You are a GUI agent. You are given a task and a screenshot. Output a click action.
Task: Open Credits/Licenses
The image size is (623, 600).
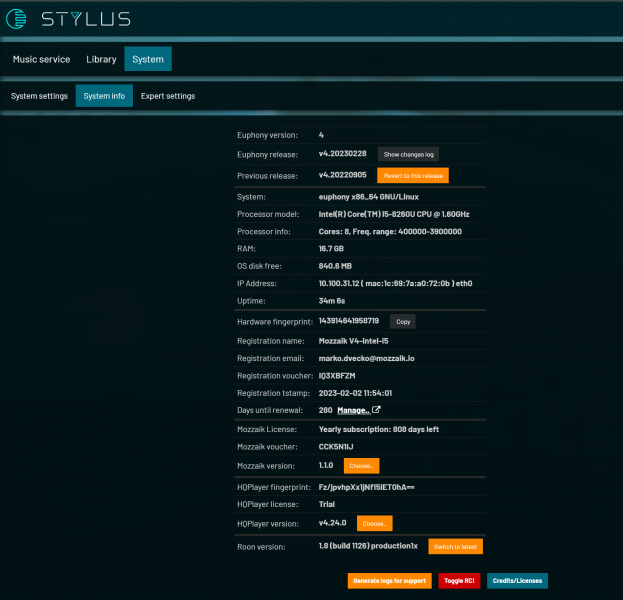click(518, 581)
